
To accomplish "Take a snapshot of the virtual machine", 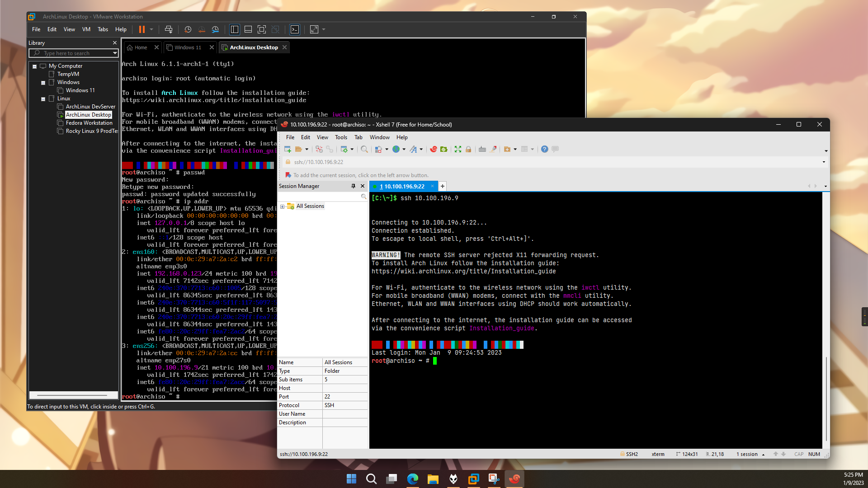I will pos(188,29).
